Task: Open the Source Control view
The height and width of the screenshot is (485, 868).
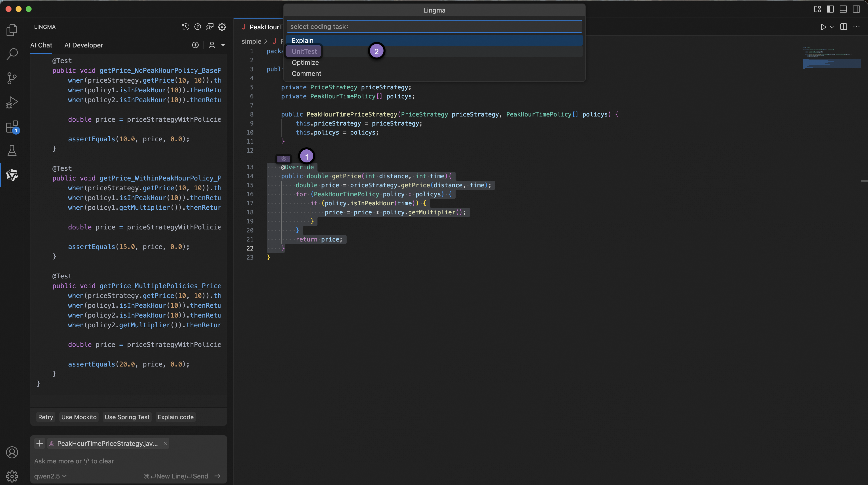Action: (12, 78)
